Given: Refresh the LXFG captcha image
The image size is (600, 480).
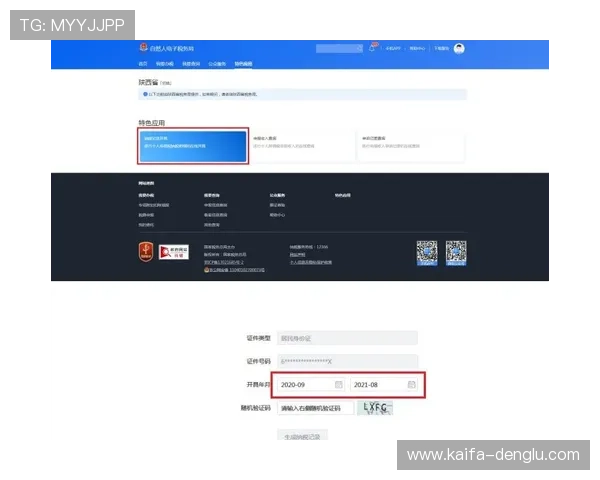Looking at the screenshot, I should (x=375, y=408).
